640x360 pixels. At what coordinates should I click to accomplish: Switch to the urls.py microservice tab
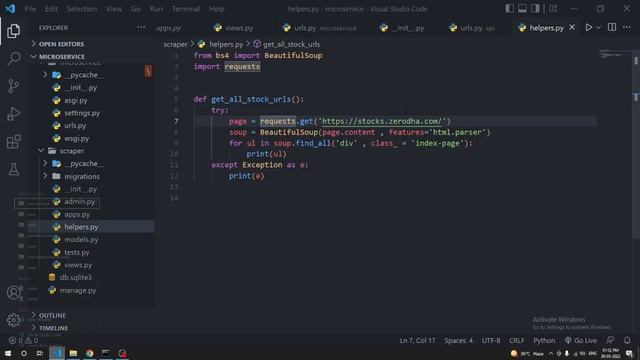[x=320, y=28]
